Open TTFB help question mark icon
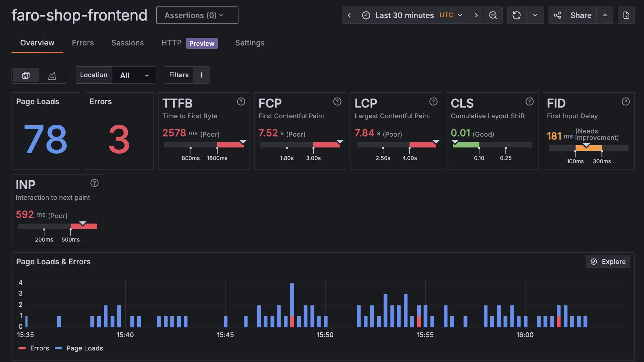The height and width of the screenshot is (362, 644). [241, 102]
